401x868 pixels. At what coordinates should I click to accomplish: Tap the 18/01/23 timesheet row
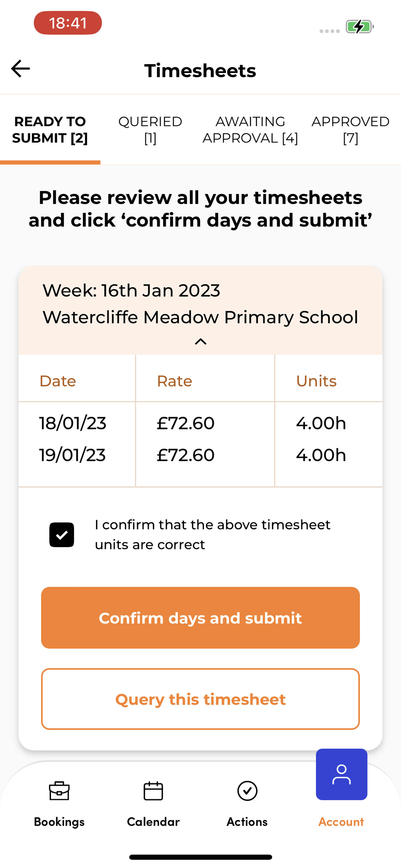point(200,423)
